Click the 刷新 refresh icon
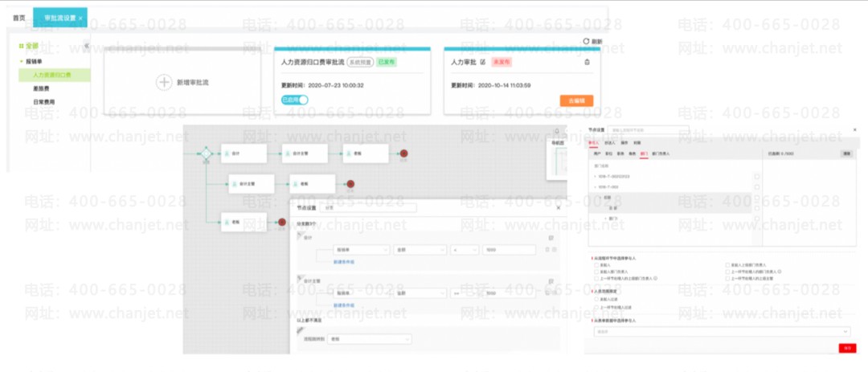Image resolution: width=868 pixels, height=372 pixels. (586, 42)
